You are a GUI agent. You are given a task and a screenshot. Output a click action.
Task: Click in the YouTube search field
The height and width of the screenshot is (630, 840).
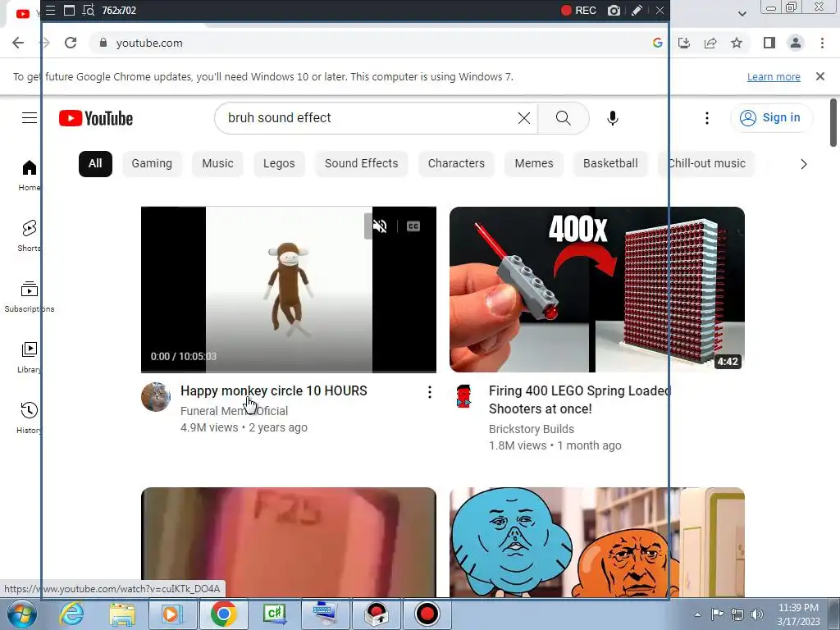point(364,118)
